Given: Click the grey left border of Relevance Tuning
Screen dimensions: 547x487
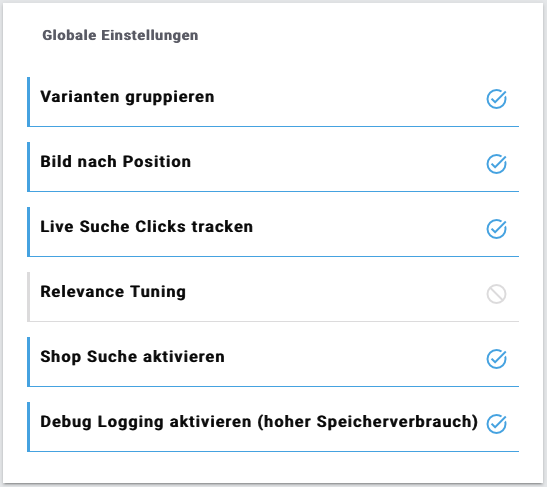Looking at the screenshot, I should pos(29,297).
